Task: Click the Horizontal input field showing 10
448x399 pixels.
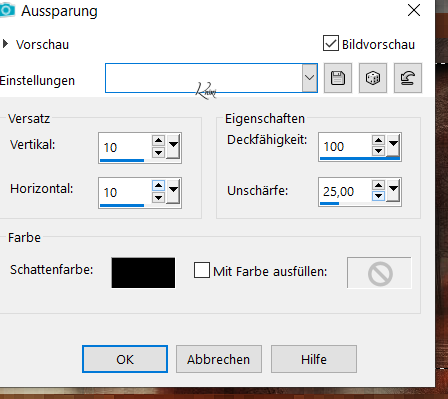Action: tap(125, 192)
